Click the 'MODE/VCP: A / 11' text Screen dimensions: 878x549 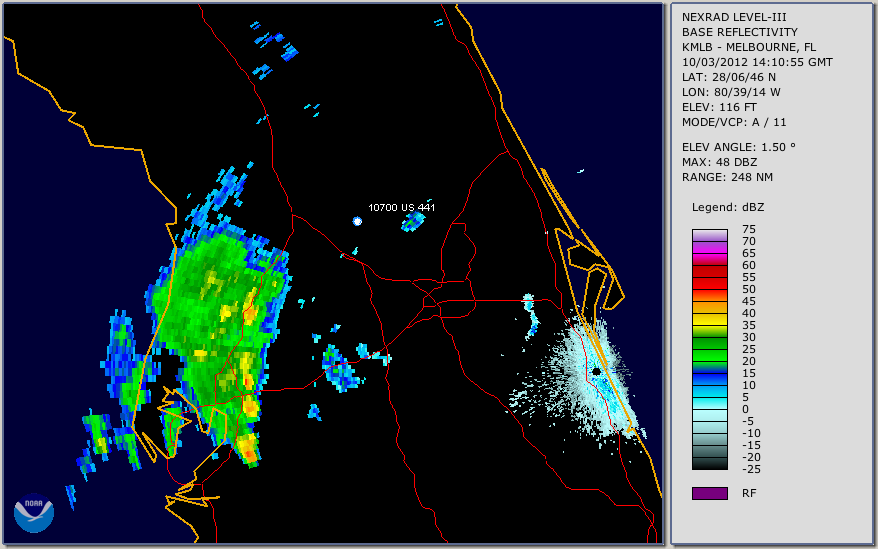pyautogui.click(x=734, y=122)
